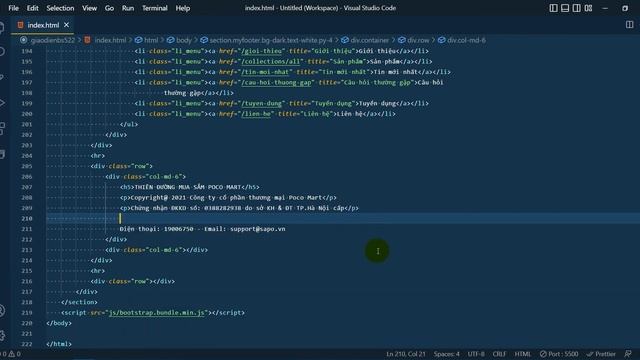Click the closing </section> tag
640x360 pixels.
click(79, 302)
